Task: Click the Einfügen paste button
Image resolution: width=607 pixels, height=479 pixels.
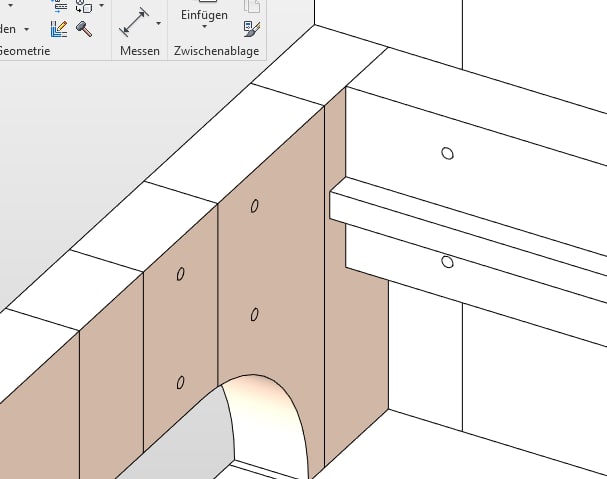Action: [204, 15]
